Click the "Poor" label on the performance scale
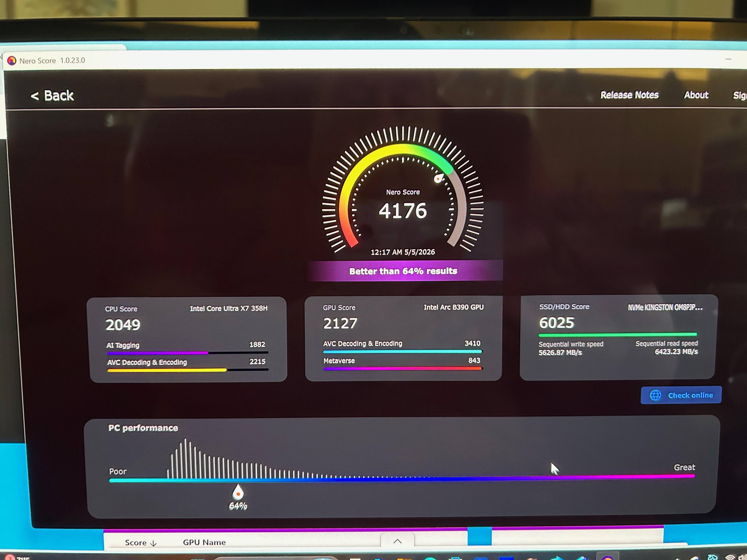The width and height of the screenshot is (747, 560). point(117,471)
